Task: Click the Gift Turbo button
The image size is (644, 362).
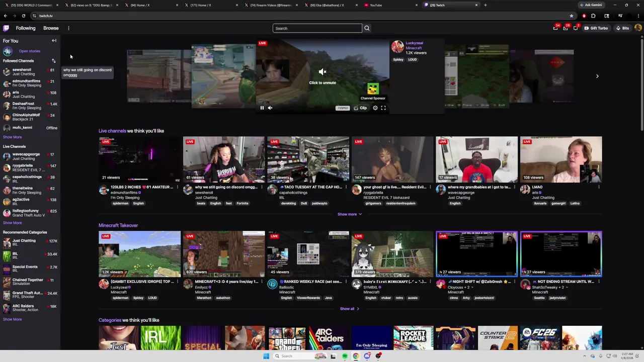Action: 596,28
